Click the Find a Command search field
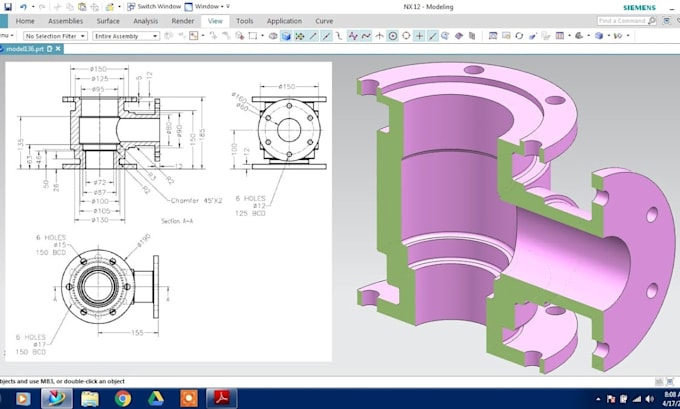The height and width of the screenshot is (409, 680). [622, 21]
